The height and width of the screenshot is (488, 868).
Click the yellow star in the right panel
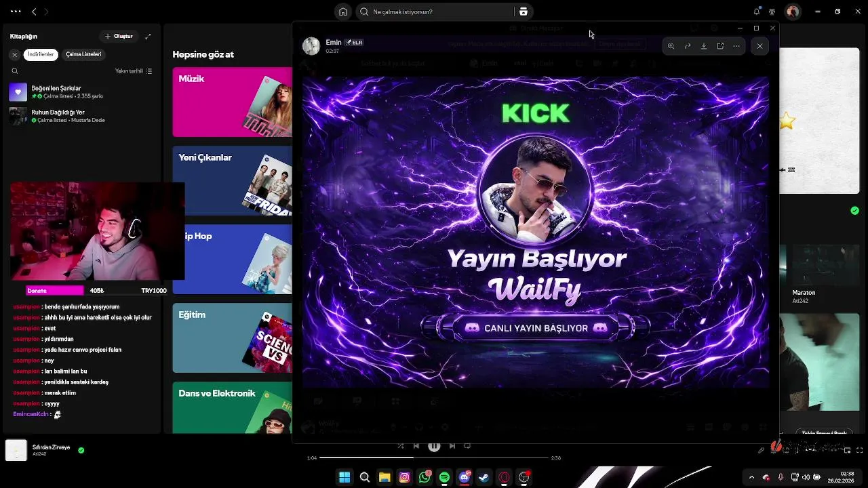787,121
